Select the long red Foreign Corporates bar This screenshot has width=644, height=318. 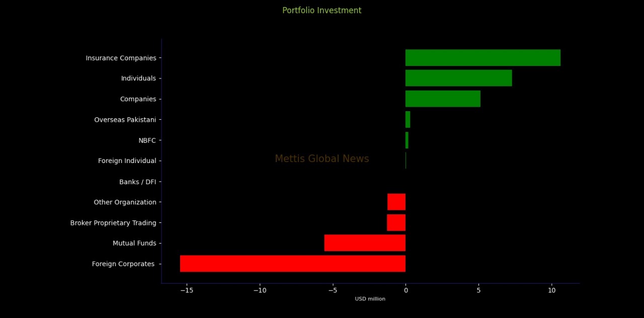tap(292, 264)
